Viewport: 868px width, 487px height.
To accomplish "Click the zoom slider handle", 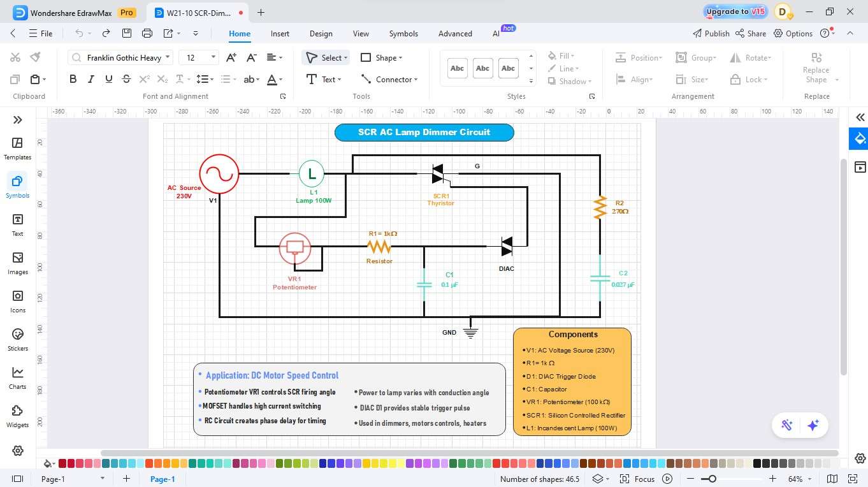I will click(712, 479).
